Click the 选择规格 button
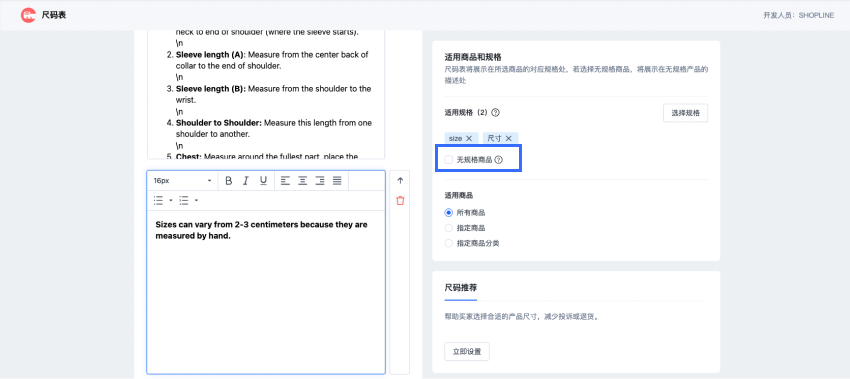Screen dimensions: 850x379 click(x=685, y=113)
